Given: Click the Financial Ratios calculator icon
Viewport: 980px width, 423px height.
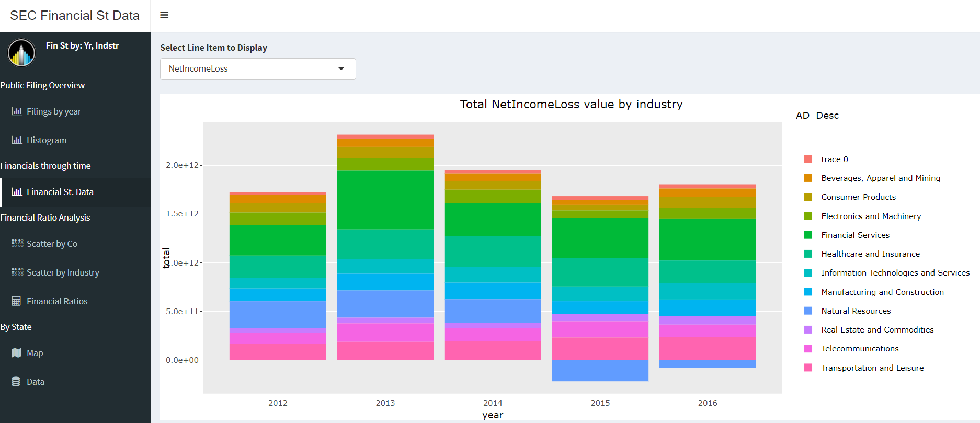Looking at the screenshot, I should click(x=16, y=301).
